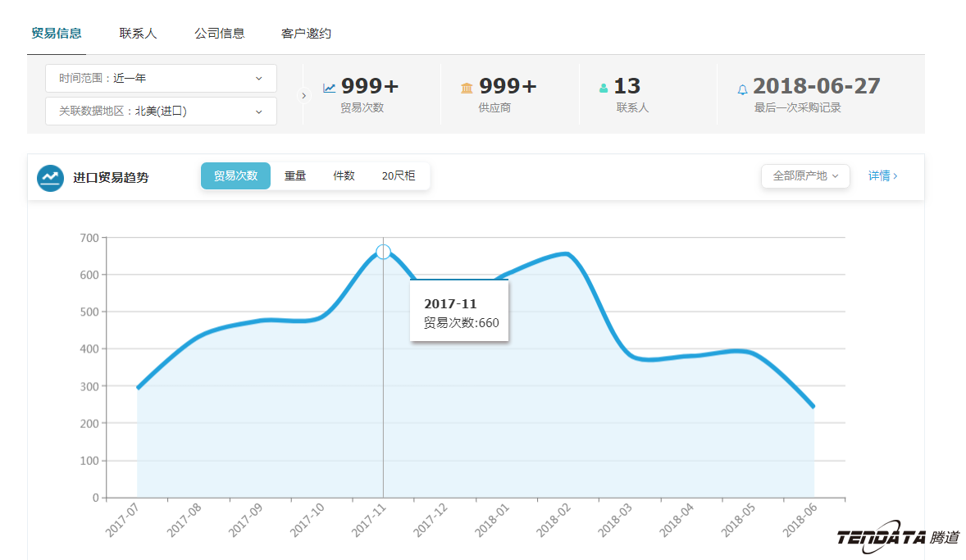
Task: Switch chart metric to 重量
Action: tap(295, 175)
